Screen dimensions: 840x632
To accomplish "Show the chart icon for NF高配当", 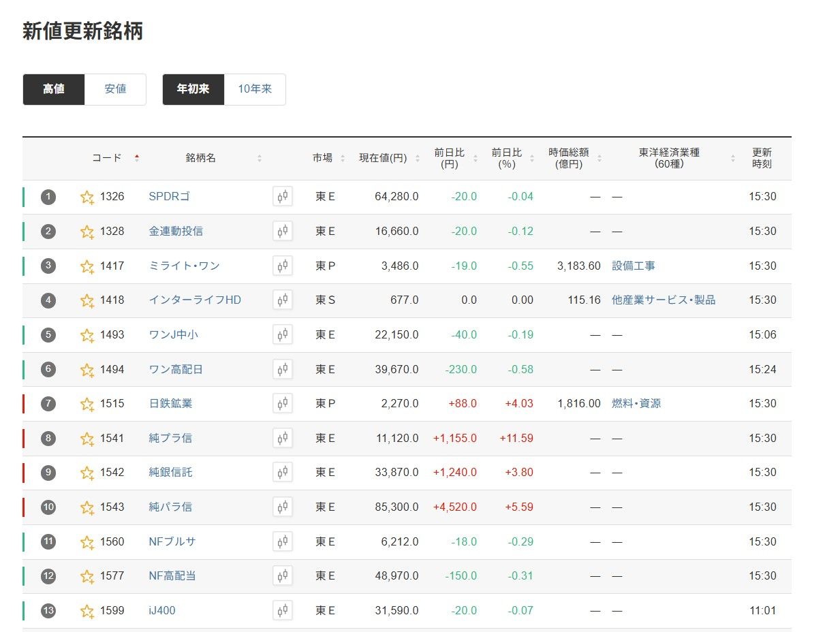I will tap(283, 576).
